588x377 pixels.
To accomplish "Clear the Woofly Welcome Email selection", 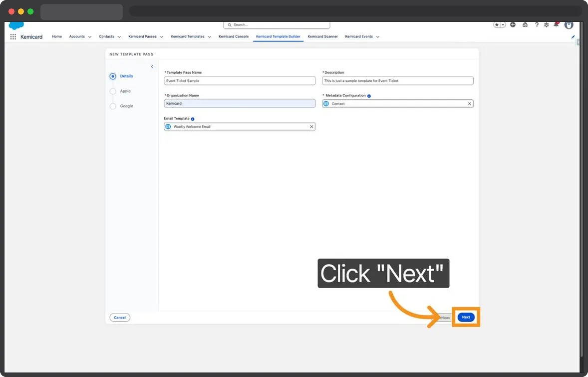I will pos(311,127).
